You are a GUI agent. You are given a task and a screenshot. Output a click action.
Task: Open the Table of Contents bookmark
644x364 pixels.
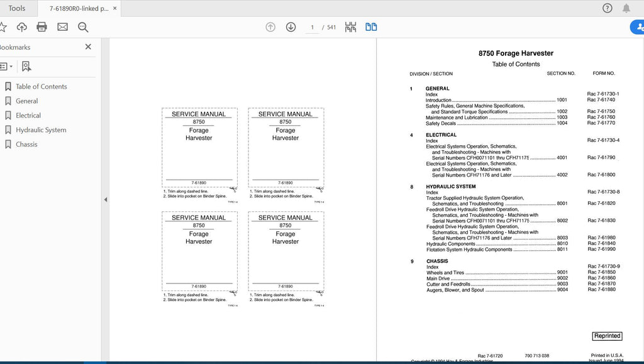click(41, 87)
